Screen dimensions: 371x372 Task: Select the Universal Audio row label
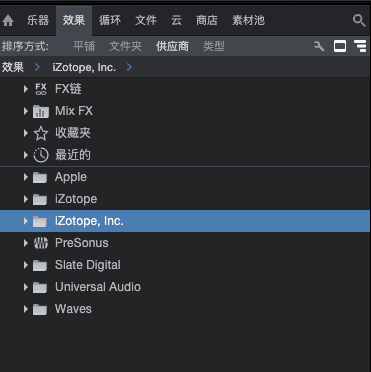(x=98, y=287)
